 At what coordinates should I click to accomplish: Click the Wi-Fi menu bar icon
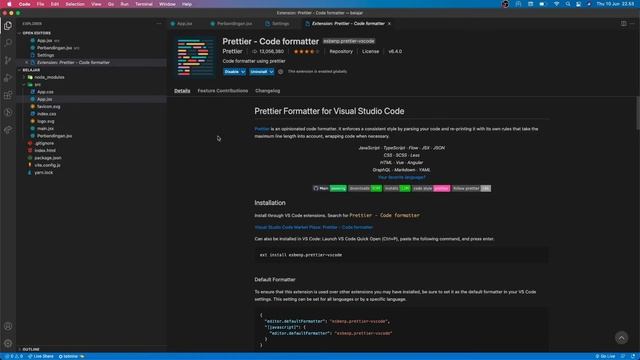click(556, 4)
